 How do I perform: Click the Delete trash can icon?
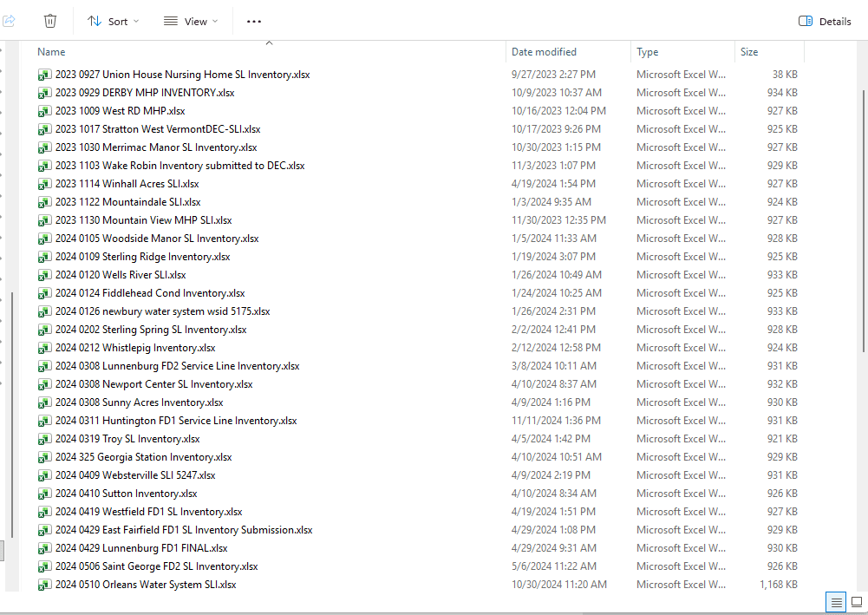tap(49, 21)
